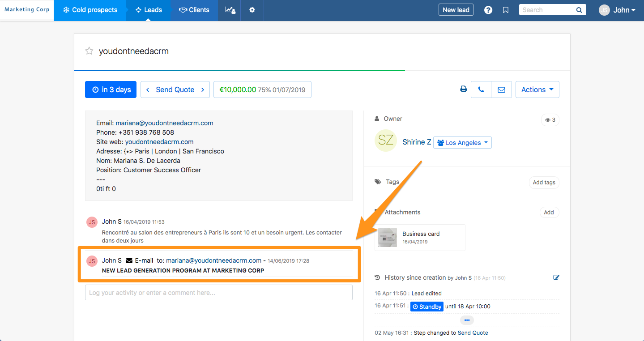644x341 pixels.
Task: Click the New lead button
Action: point(456,10)
